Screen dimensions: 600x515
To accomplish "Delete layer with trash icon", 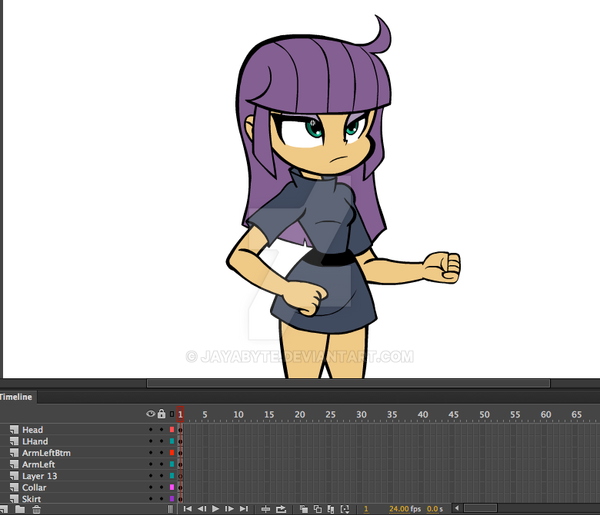I will click(36, 509).
